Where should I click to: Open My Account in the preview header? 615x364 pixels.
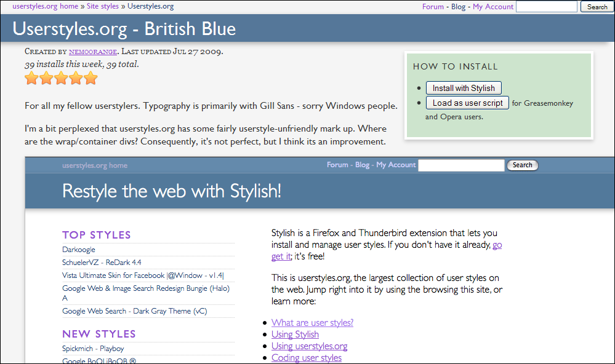[x=396, y=165]
